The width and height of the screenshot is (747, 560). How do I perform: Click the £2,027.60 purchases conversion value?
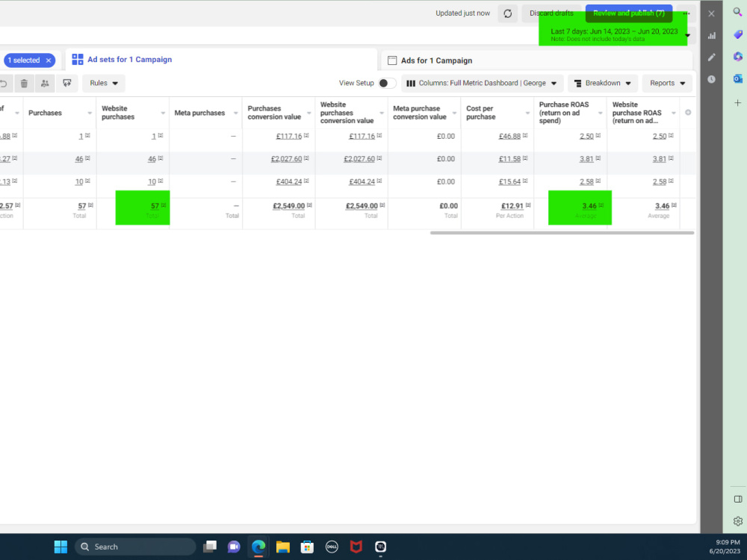286,159
